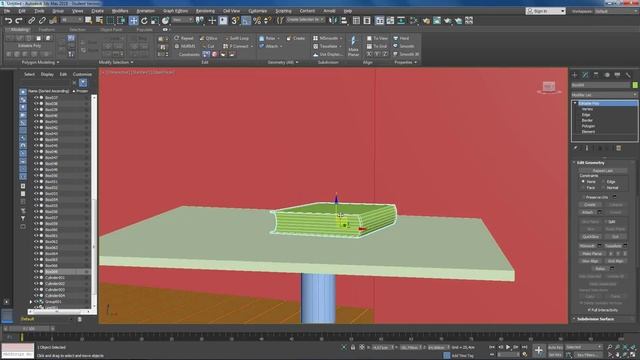Click the Auto Key button
Viewport: 640px width, 360px height.
click(x=555, y=347)
